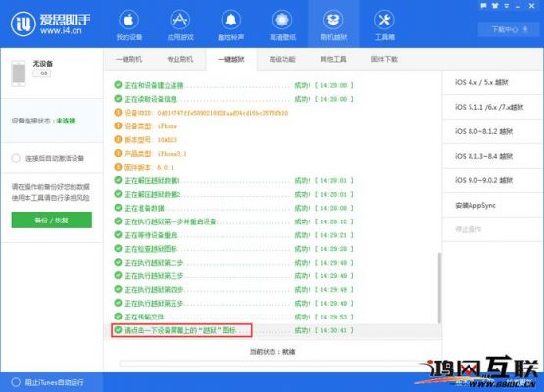Click the 正在执行越狱第二步 log line
The image size is (544, 392).
click(x=233, y=263)
